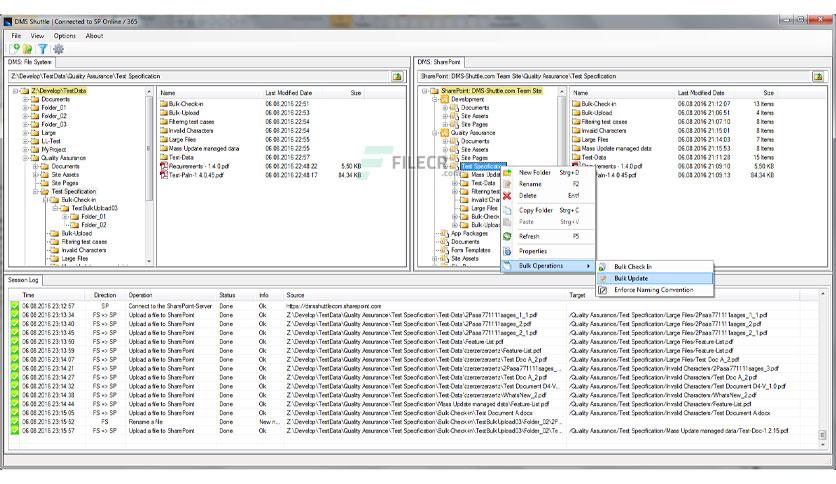Expand the Folder_03 node in File System tree
The height and width of the screenshot is (484, 836).
[25, 124]
